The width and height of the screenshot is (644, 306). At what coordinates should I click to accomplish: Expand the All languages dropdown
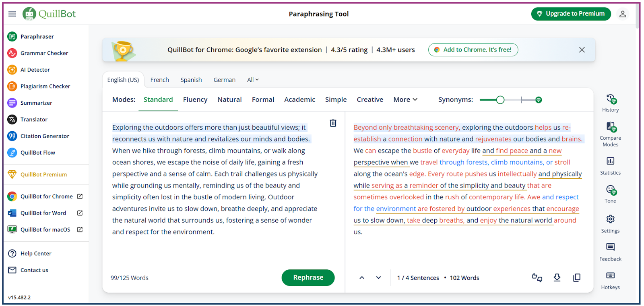pos(253,80)
